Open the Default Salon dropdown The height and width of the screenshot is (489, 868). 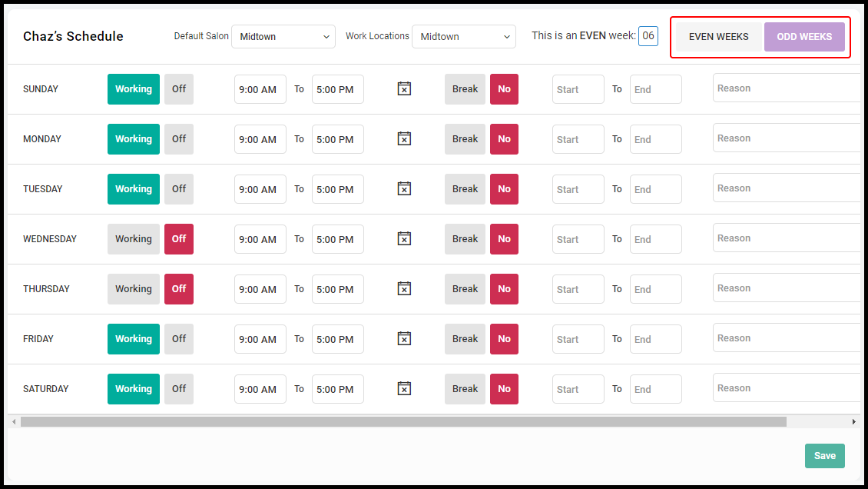click(283, 37)
